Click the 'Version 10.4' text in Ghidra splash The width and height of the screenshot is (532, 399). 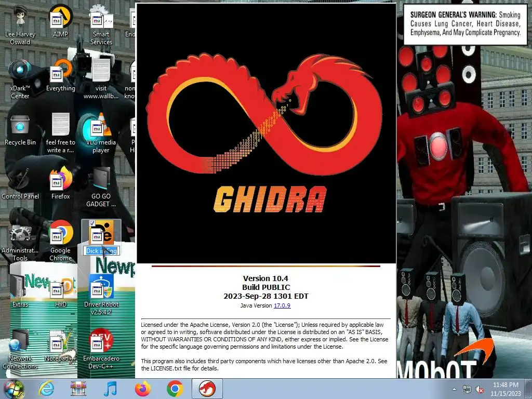265,278
